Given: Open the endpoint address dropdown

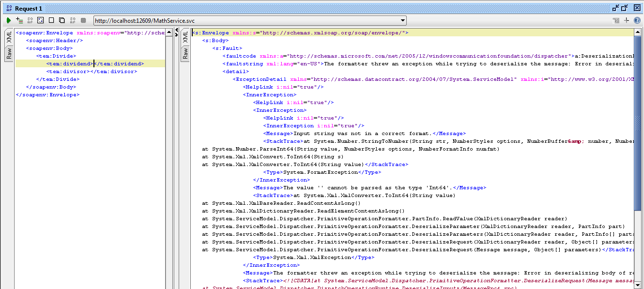Looking at the screenshot, I should pyautogui.click(x=404, y=20).
